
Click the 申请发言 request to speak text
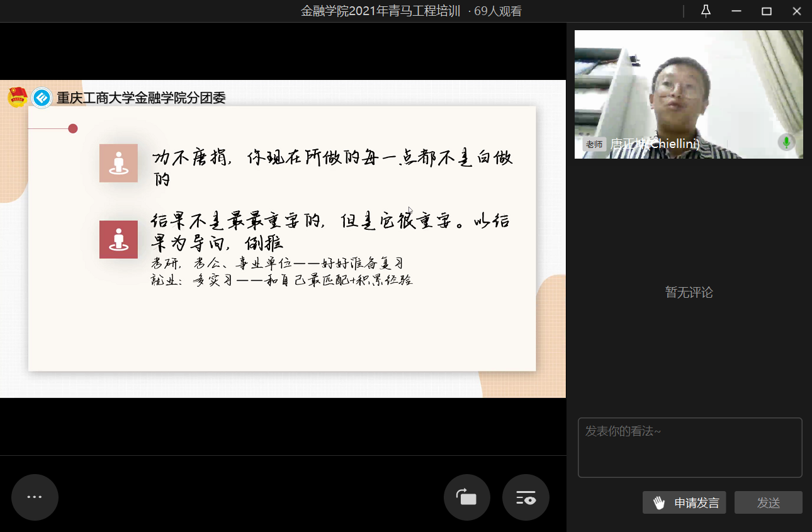(x=697, y=503)
